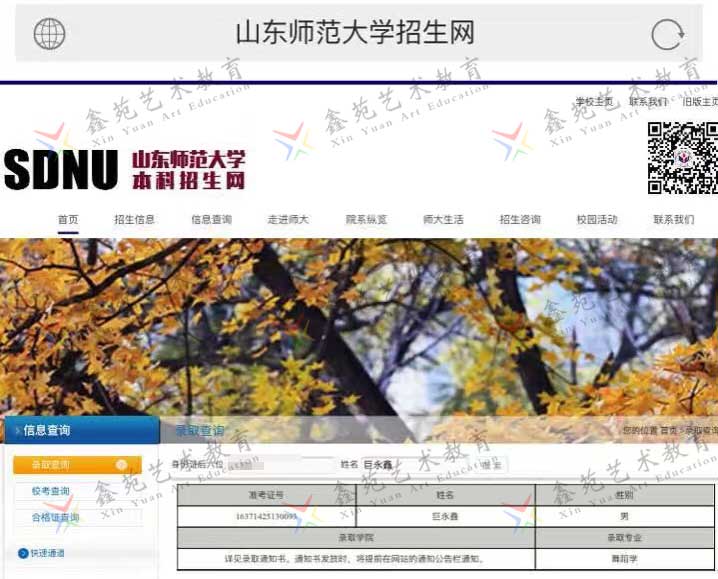Click the 快速通道 arrow icon
The width and height of the screenshot is (718, 579).
coord(23,553)
